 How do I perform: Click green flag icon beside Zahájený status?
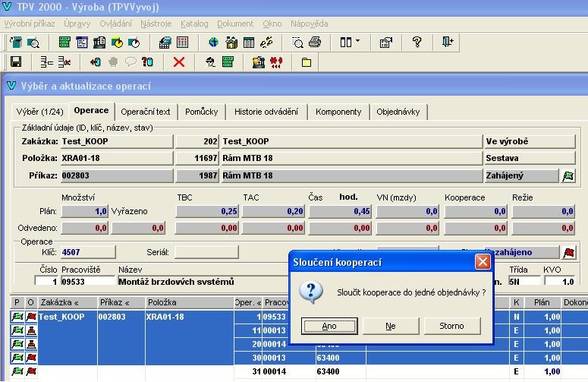click(568, 175)
